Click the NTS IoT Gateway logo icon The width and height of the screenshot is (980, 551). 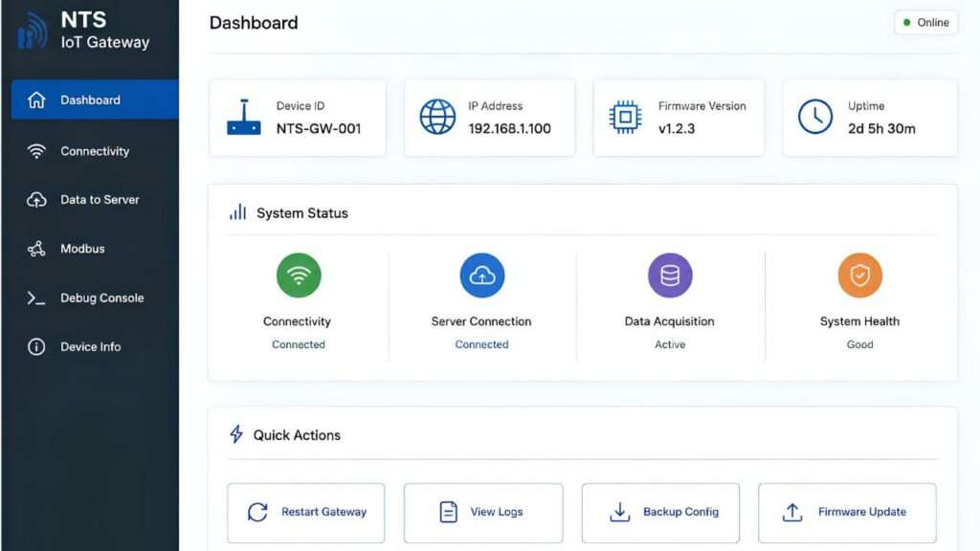(33, 31)
